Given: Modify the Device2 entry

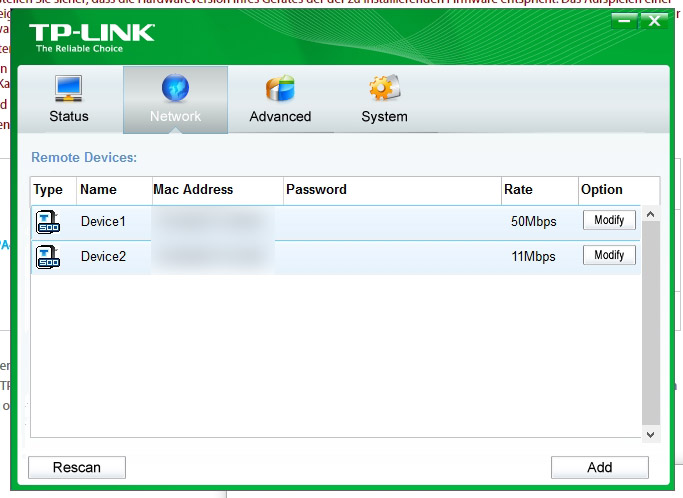Looking at the screenshot, I should click(x=608, y=255).
